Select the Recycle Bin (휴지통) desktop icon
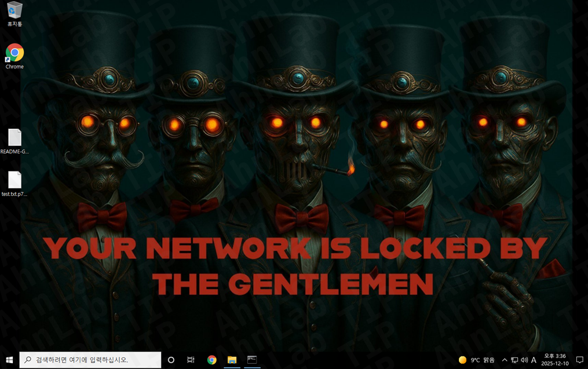The height and width of the screenshot is (369, 588). (14, 12)
